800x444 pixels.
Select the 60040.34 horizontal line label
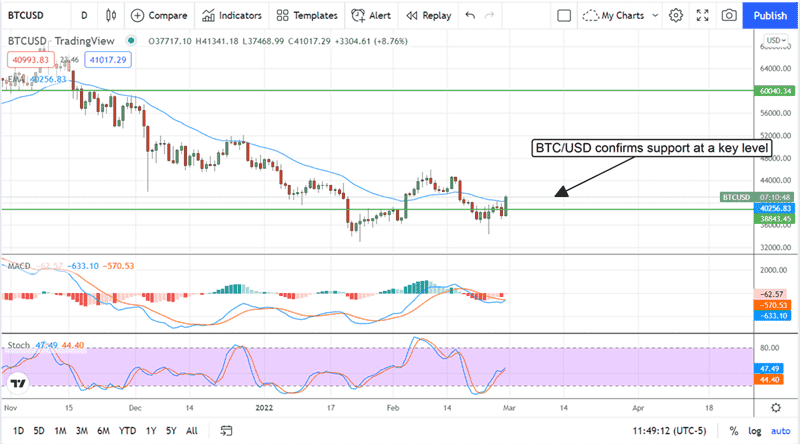pos(774,91)
